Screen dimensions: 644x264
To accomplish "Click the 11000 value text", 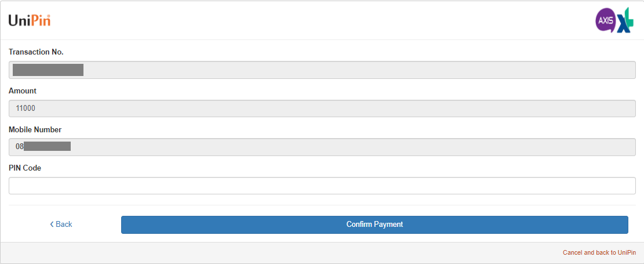I will [26, 109].
